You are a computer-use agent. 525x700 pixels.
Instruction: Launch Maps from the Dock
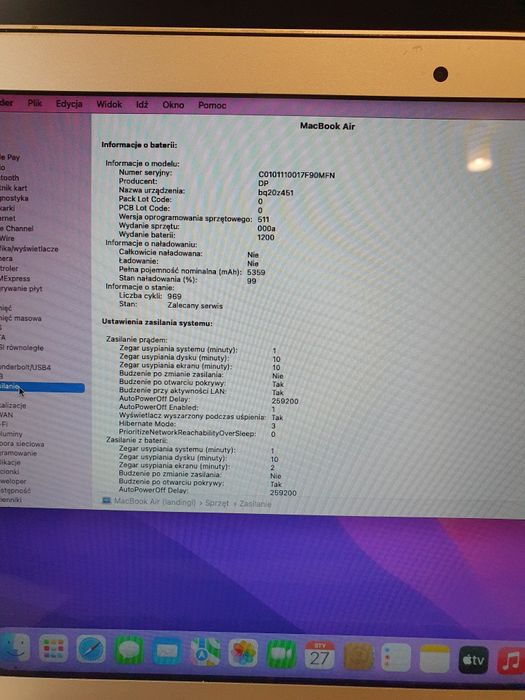pos(205,652)
